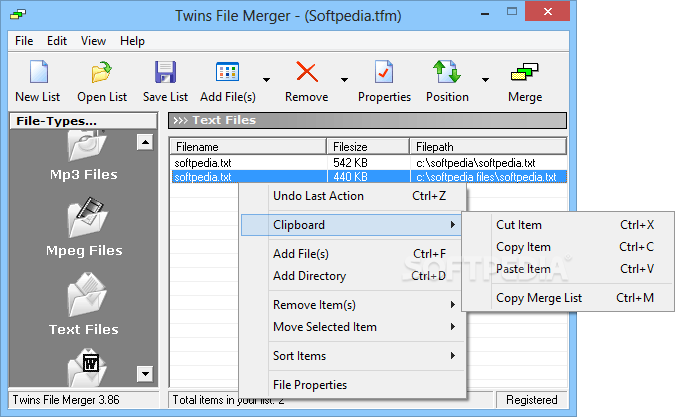This screenshot has width=675, height=417.
Task: Maximize the Twins File Merger window
Action: (x=512, y=12)
